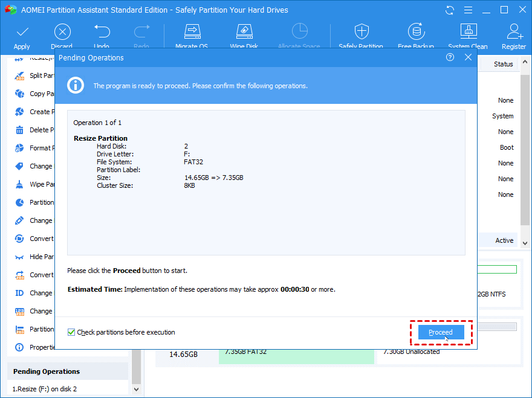The width and height of the screenshot is (532, 398).
Task: Click the Apply checkmark icon in toolbar
Action: tap(22, 32)
